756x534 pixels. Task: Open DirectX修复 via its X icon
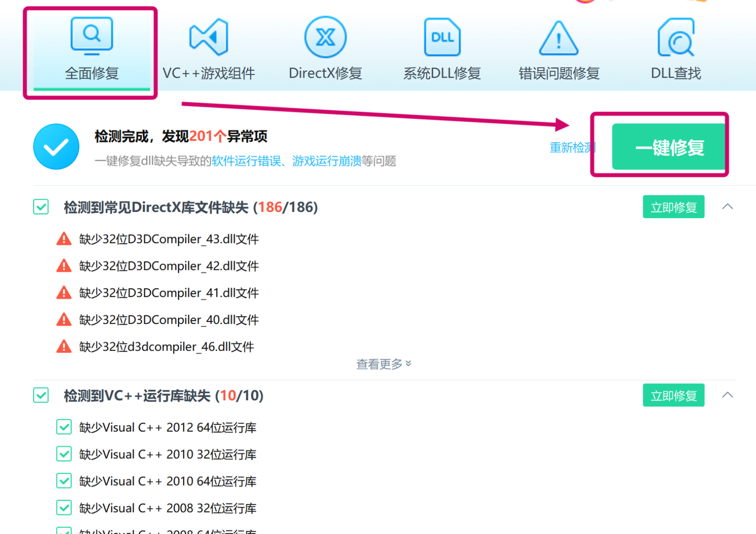pos(325,36)
